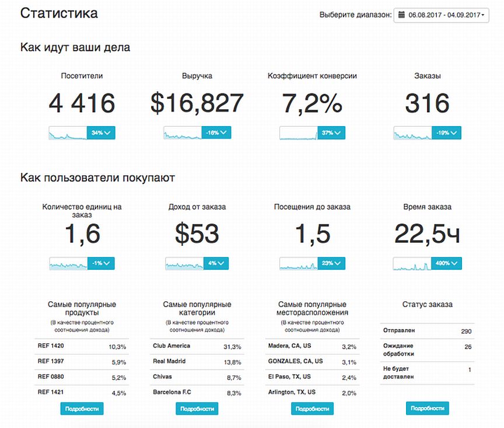Viewport: 504px width, 428px height.
Task: Select REF 1420 product row
Action: click(x=82, y=346)
